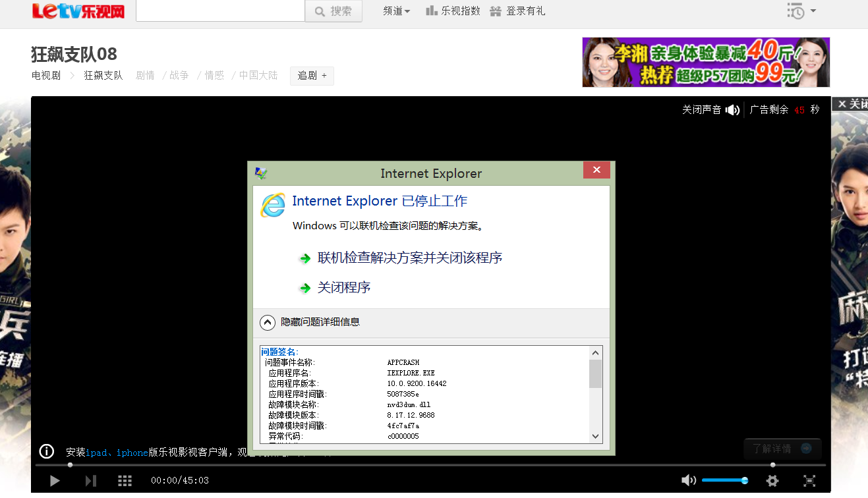This screenshot has width=868, height=498.
Task: Click the 问题签名 heading
Action: click(279, 352)
